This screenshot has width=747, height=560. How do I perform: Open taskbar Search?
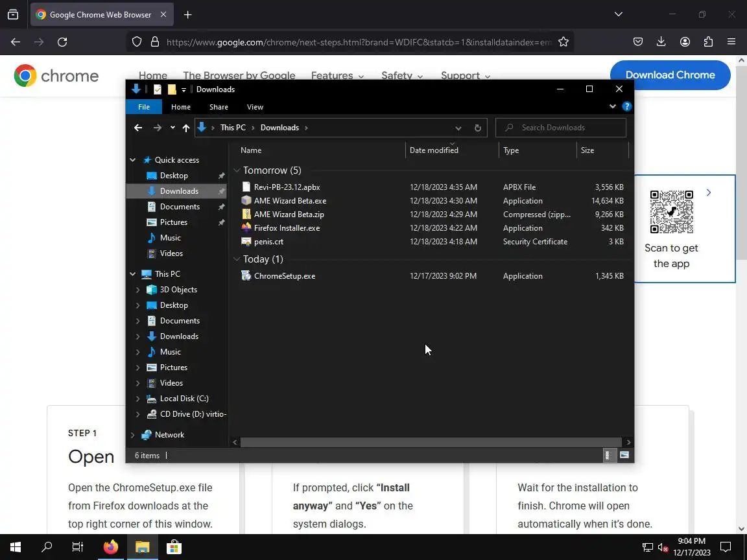pos(47,547)
